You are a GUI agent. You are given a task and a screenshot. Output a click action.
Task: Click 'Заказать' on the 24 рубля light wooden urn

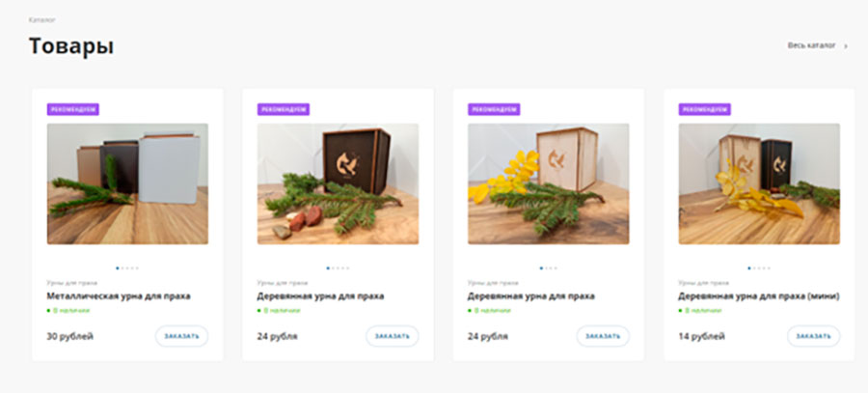[603, 336]
